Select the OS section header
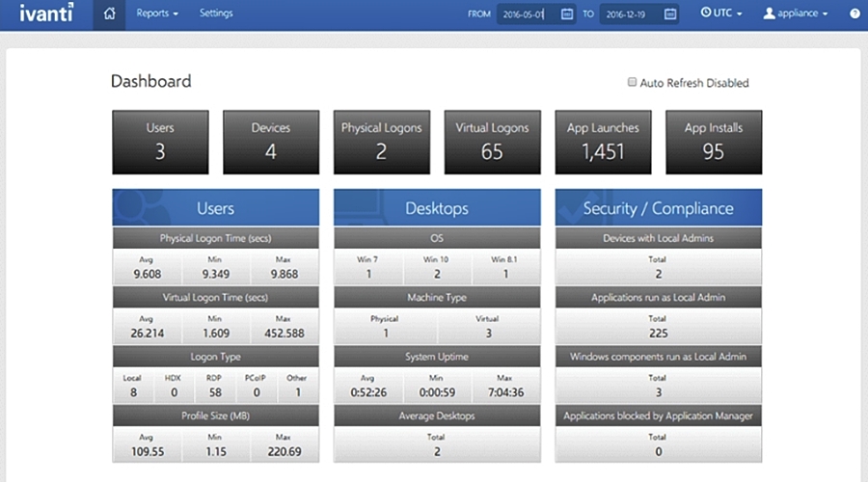 point(437,238)
